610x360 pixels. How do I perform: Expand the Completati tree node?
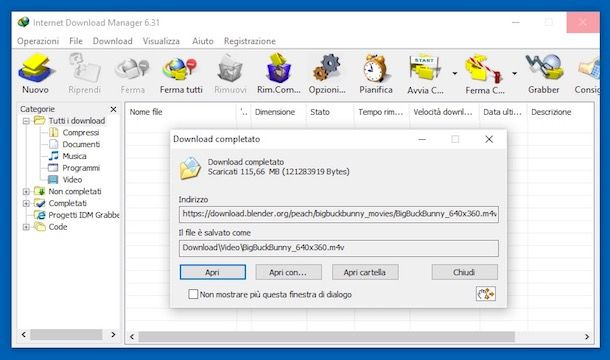click(26, 203)
